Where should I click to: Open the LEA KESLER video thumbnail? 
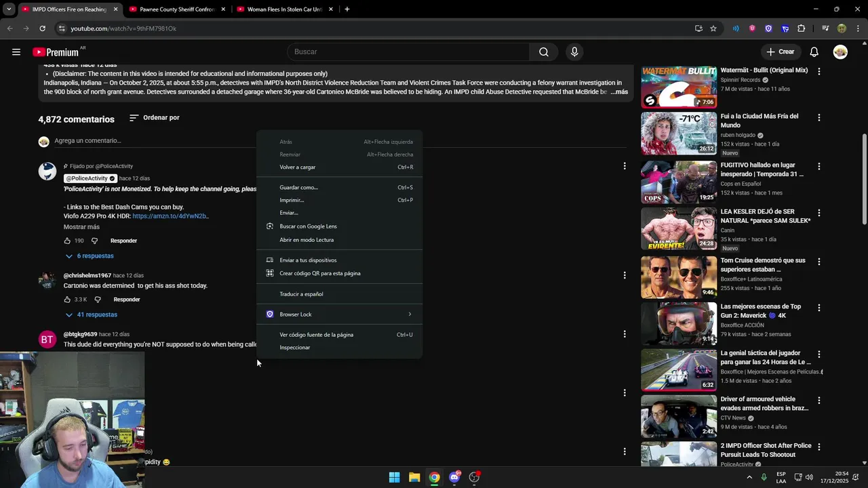(679, 228)
